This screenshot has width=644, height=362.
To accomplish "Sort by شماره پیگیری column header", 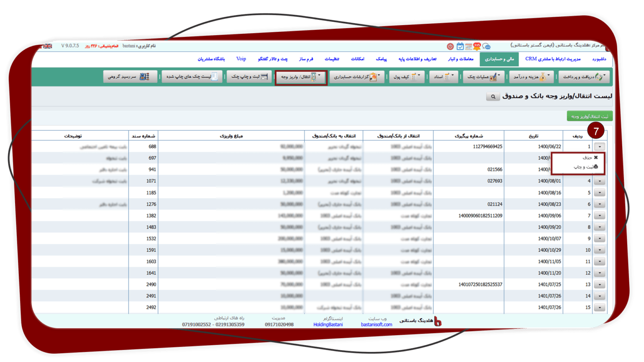I will pyautogui.click(x=469, y=136).
